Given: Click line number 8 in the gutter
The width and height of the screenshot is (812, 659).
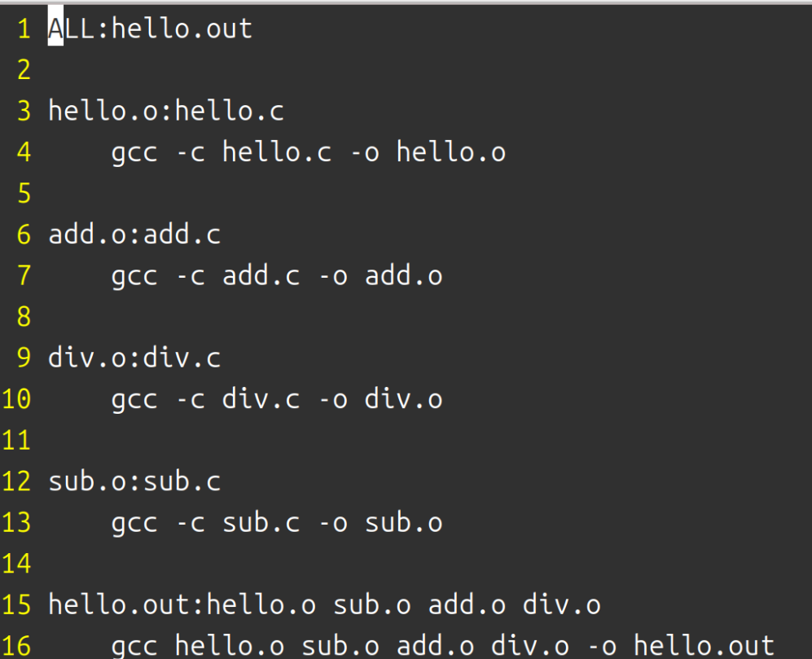Looking at the screenshot, I should coord(24,317).
